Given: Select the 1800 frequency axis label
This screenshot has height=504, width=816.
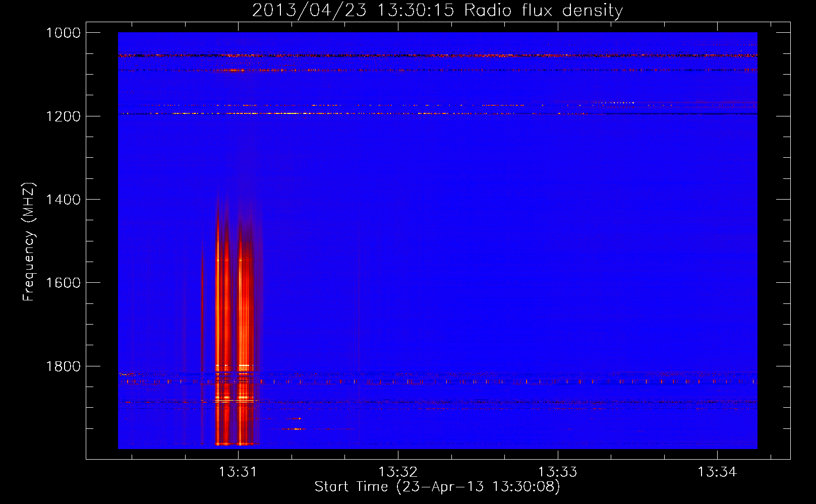Looking at the screenshot, I should [63, 366].
